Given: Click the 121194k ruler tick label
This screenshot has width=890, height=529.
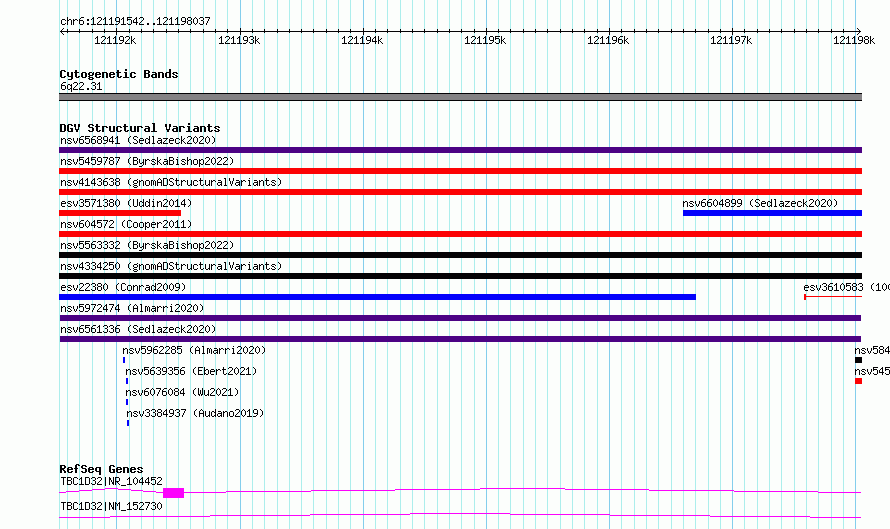Looking at the screenshot, I should point(362,40).
